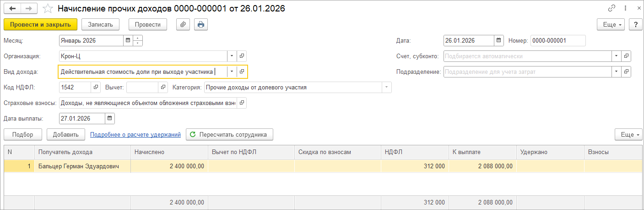This screenshot has height=210, width=644.
Task: Open Подробнее о расчете удержаний link
Action: [x=135, y=134]
